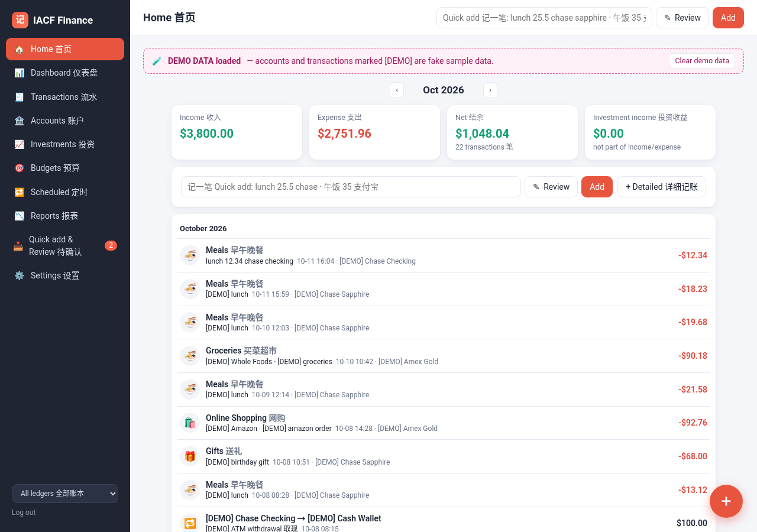Click the bank icon beside Accounts

point(20,121)
